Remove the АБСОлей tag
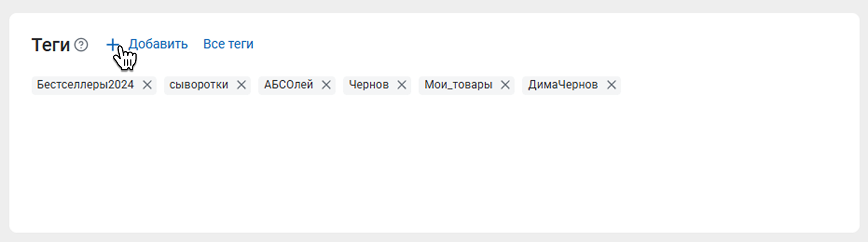Image resolution: width=868 pixels, height=242 pixels. [x=326, y=85]
